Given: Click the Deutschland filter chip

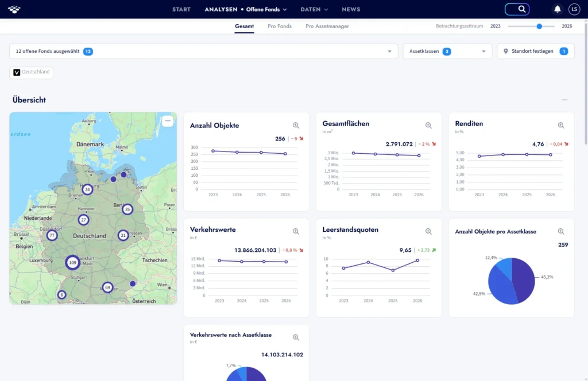Looking at the screenshot, I should (31, 72).
